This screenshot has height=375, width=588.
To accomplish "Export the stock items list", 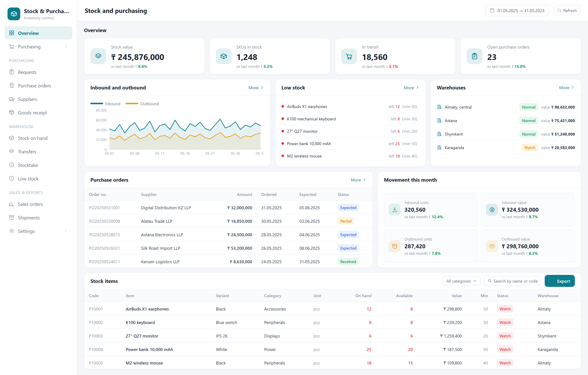I will point(559,281).
